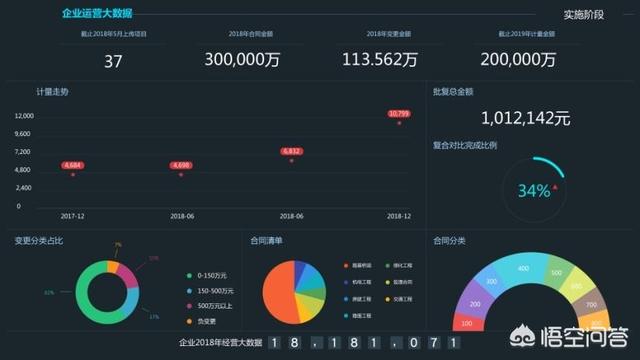
Task: Click the 10,799 data point label
Action: tap(399, 114)
